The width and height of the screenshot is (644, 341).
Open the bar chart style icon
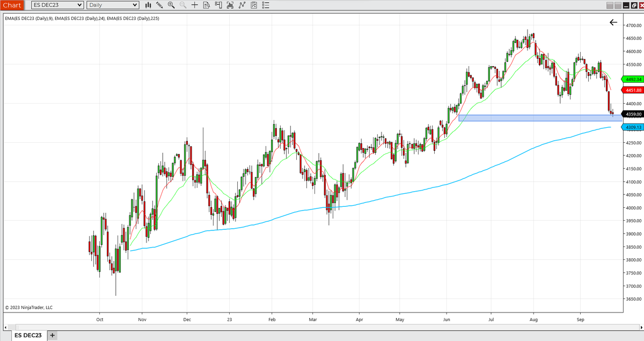click(148, 5)
